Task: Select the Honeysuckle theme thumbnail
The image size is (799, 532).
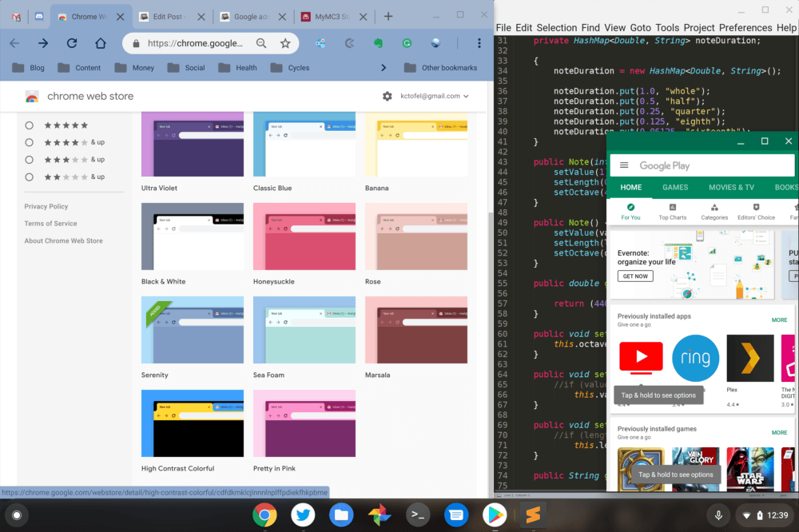Action: tap(304, 236)
